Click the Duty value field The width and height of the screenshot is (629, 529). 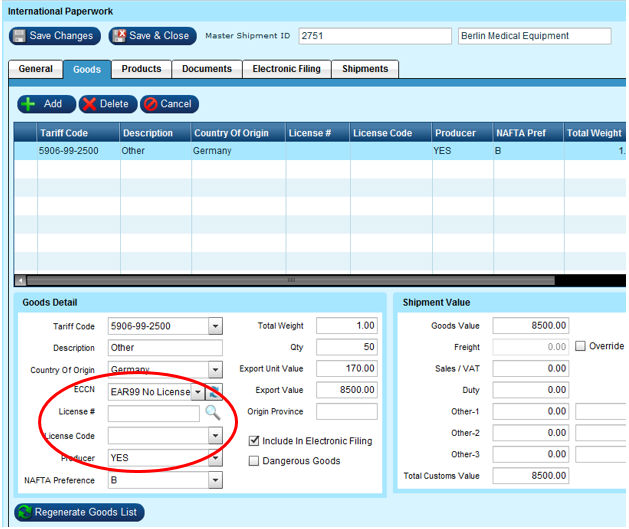click(530, 390)
